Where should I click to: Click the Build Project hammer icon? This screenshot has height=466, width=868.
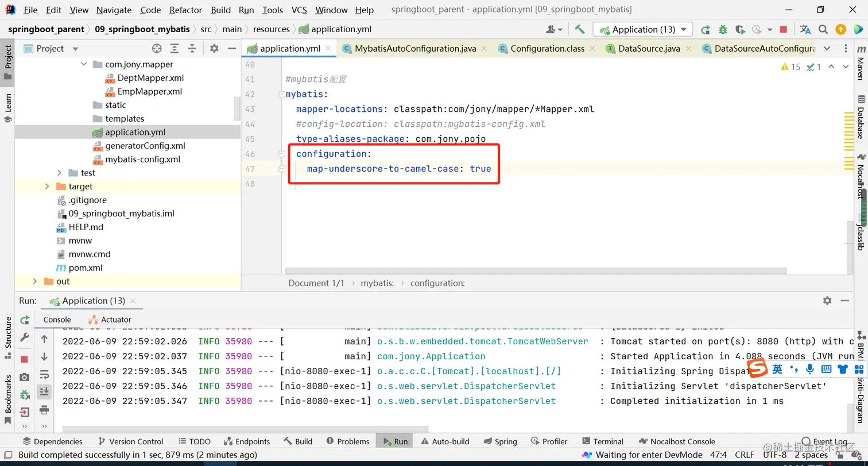(579, 29)
